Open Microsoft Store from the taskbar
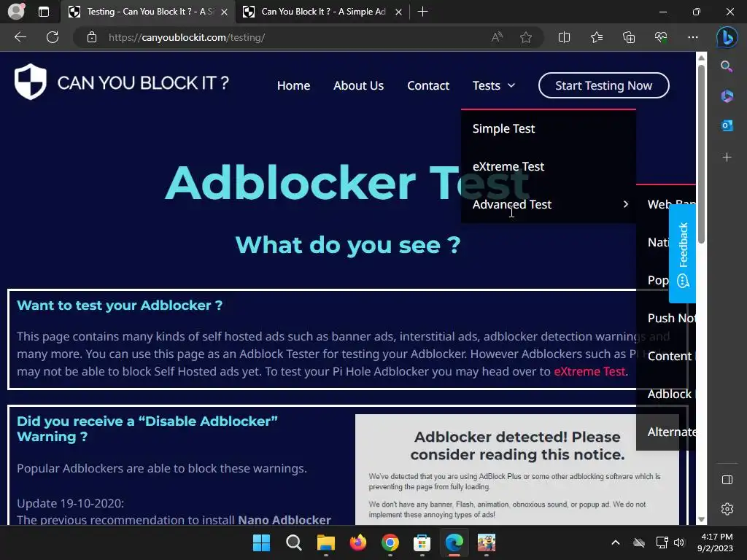 pos(422,542)
